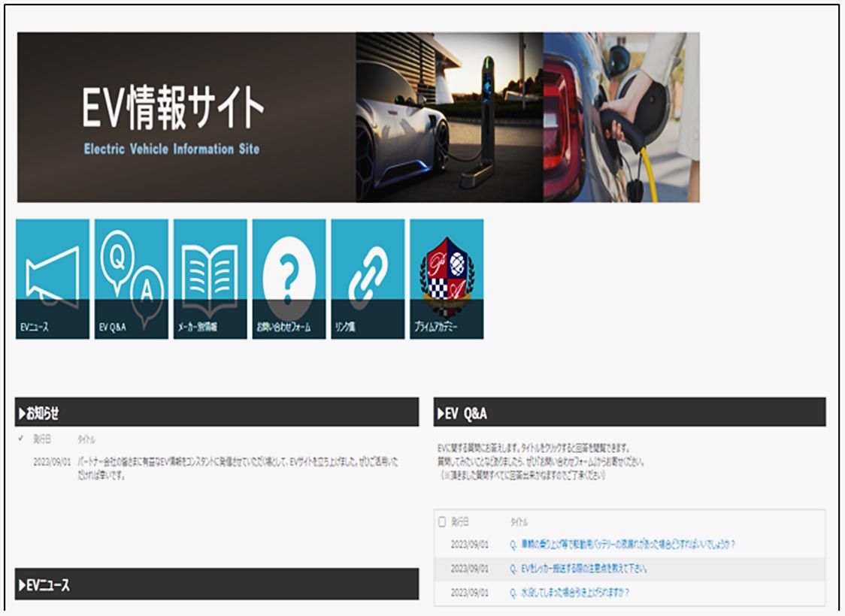Open the プライムアカデミー crest tile
The height and width of the screenshot is (616, 845).
click(447, 279)
